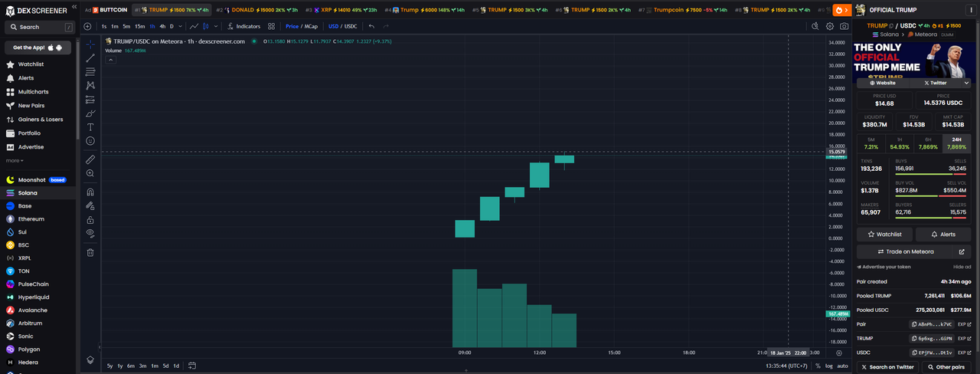This screenshot has width=980, height=374.
Task: Click the compare or add symbol plus icon
Action: (x=87, y=26)
